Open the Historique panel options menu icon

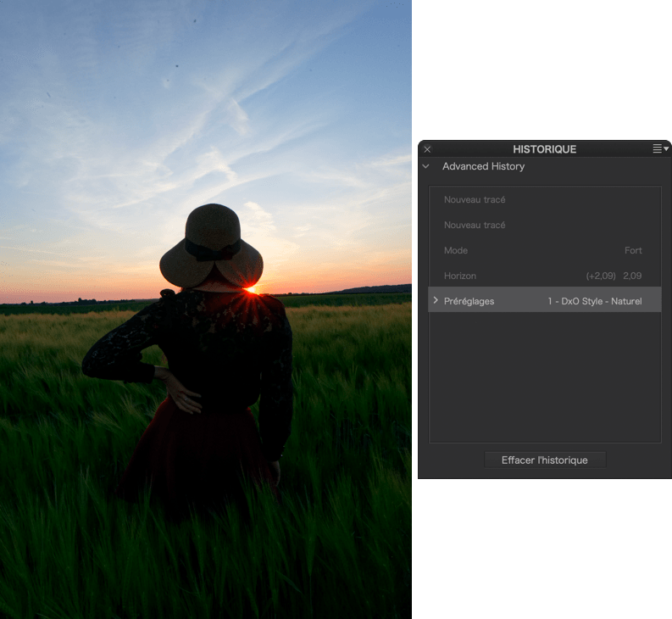click(660, 149)
